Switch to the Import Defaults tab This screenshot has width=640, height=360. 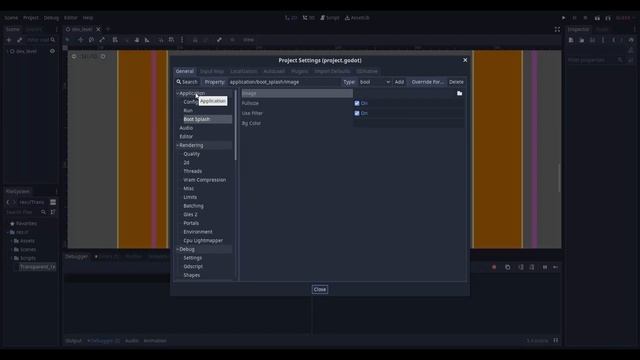click(x=332, y=71)
